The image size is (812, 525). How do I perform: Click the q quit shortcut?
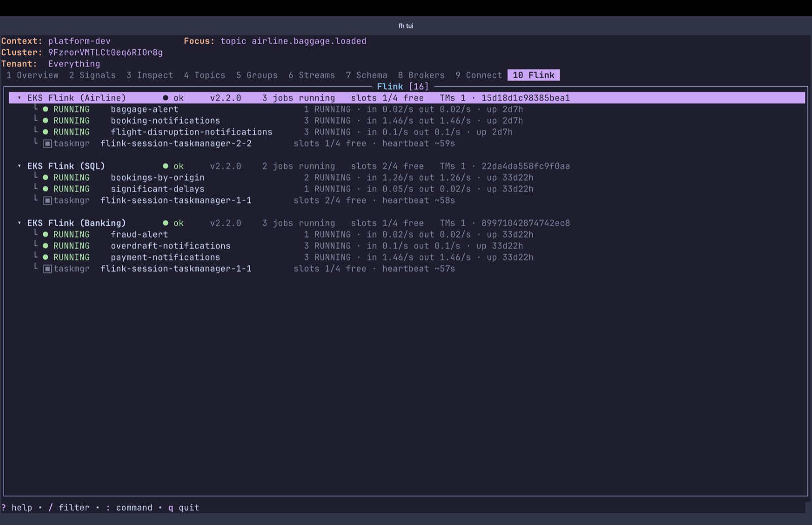point(184,508)
